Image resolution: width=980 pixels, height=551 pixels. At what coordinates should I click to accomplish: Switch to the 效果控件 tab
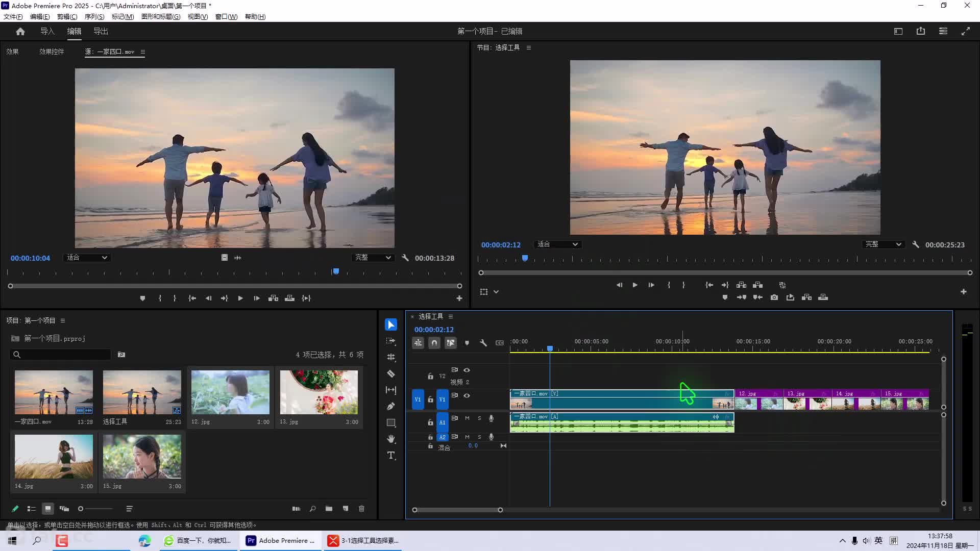coord(52,52)
